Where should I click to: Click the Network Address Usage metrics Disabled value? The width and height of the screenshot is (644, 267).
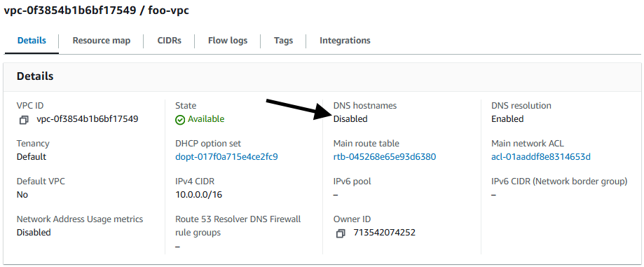[34, 233]
